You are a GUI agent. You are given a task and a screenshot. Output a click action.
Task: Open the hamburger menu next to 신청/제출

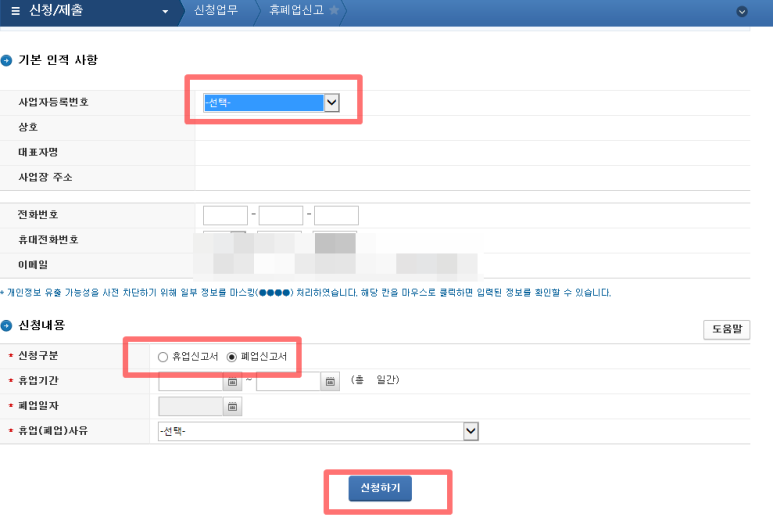coord(15,11)
